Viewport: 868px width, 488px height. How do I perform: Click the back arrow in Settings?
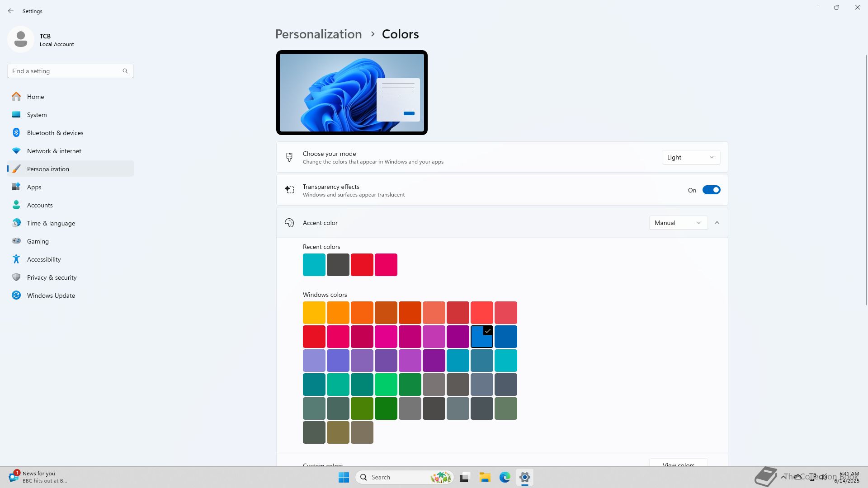[x=11, y=11]
